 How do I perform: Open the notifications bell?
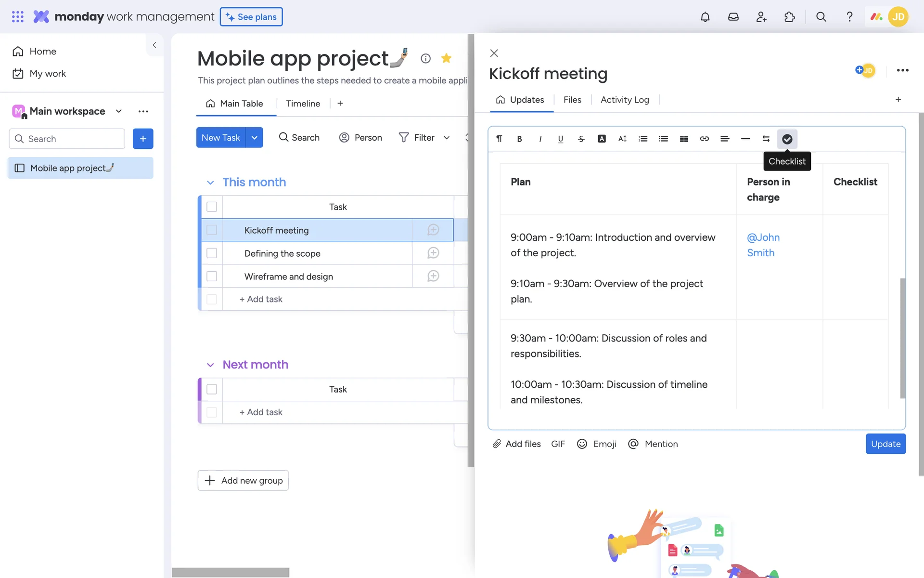705,17
